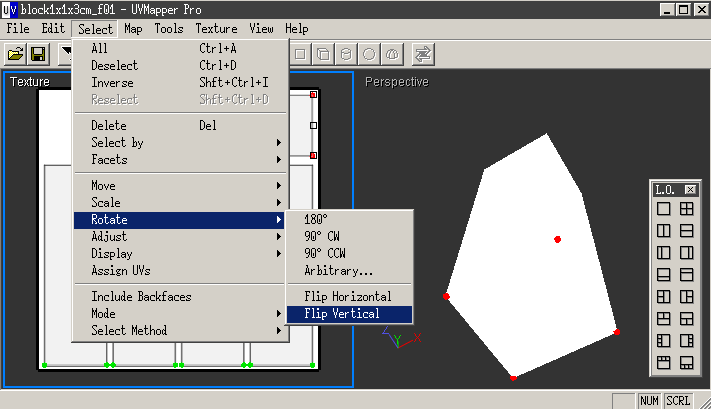The image size is (711, 409).
Task: Choose Deselect from the Select menu
Action: (180, 66)
